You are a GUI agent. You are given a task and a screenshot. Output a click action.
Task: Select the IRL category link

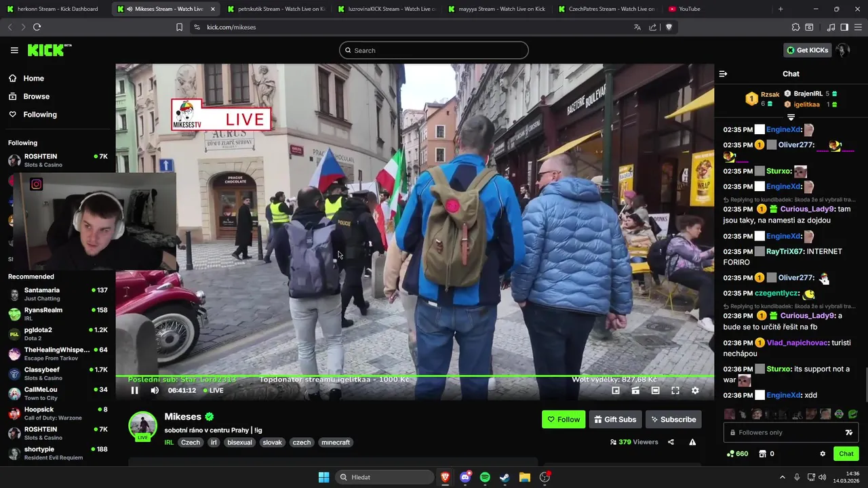[x=169, y=443]
